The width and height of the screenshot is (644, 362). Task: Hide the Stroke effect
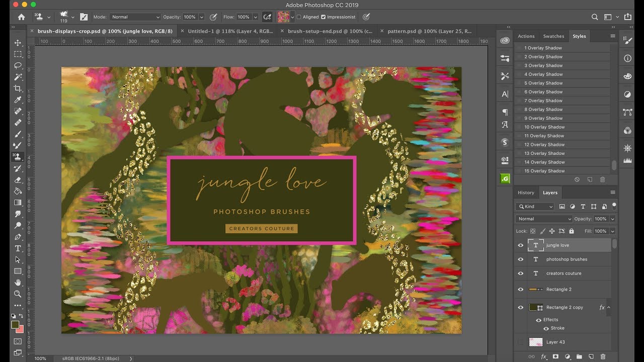coord(546,328)
